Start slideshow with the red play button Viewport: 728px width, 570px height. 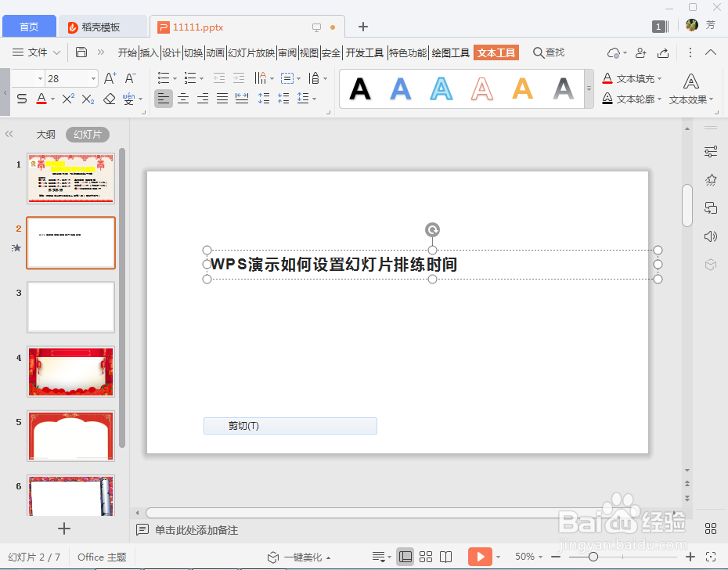pyautogui.click(x=479, y=556)
